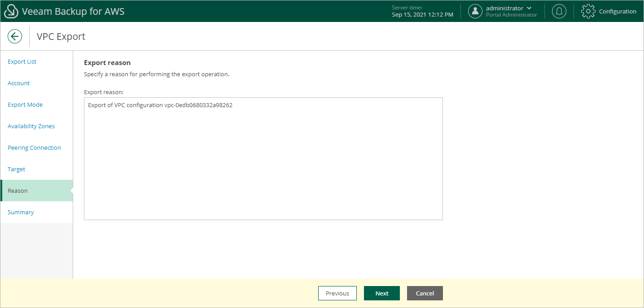
Task: Open the notifications bell icon
Action: click(x=559, y=11)
